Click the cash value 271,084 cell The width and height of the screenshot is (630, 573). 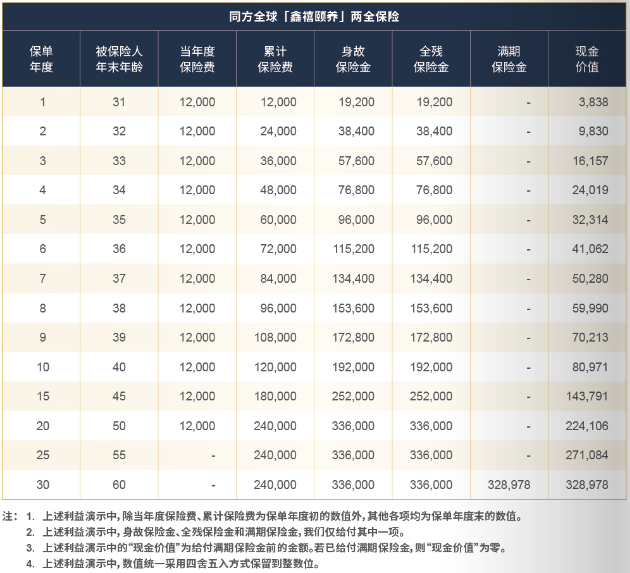coord(586,454)
